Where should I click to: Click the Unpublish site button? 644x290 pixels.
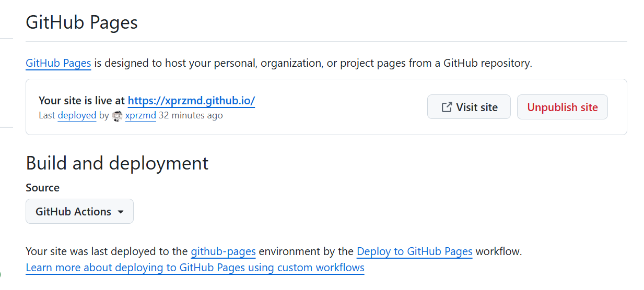click(x=563, y=107)
